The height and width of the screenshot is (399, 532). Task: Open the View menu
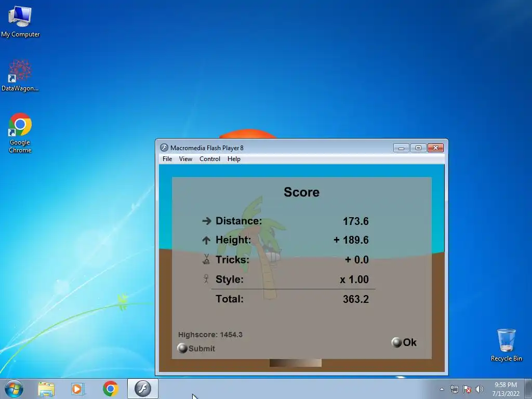coord(185,159)
